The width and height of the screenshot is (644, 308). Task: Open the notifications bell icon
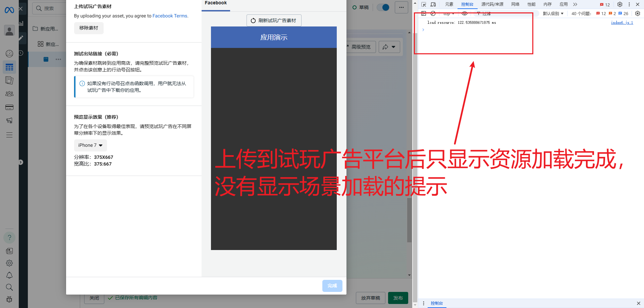coord(9,275)
